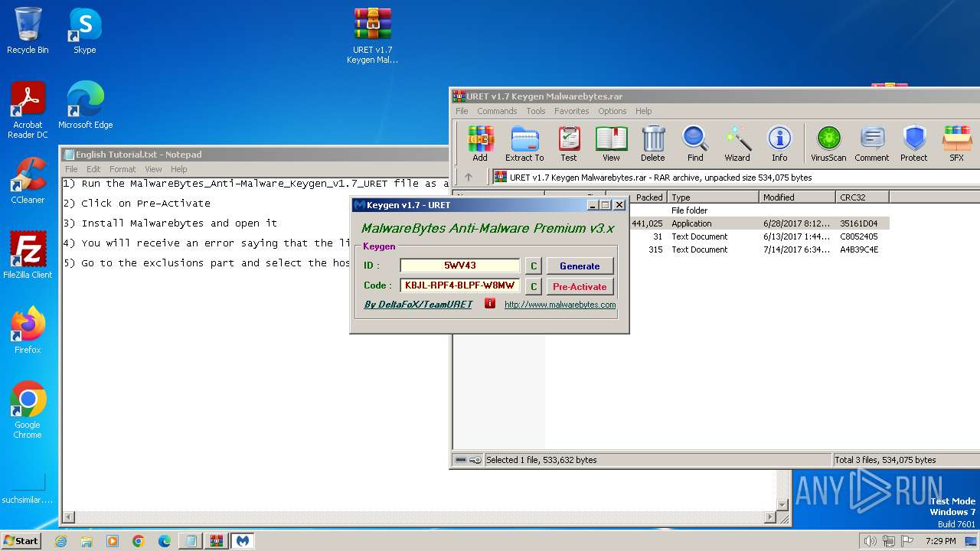Click the Add icon in WinRAR toolbar

coord(480,144)
